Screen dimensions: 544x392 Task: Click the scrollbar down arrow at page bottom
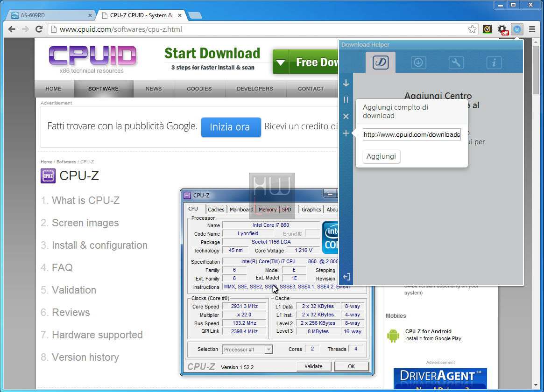536,385
